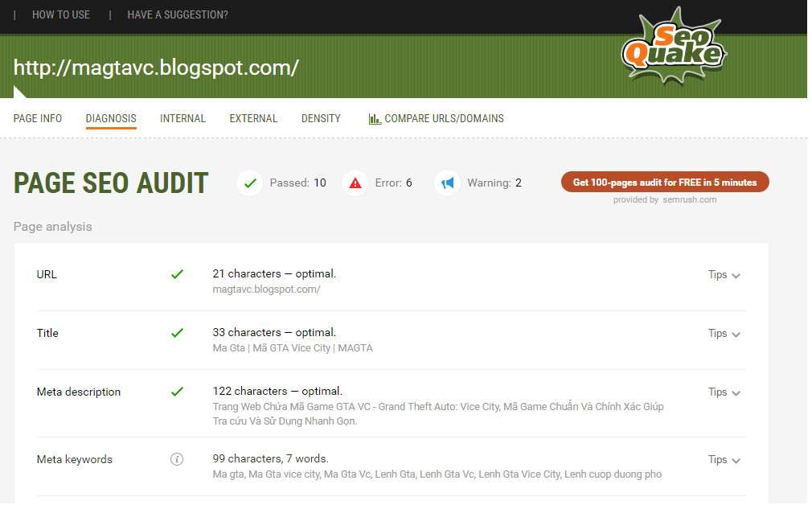812x505 pixels.
Task: Click the Meta keywords info icon
Action: 177,459
